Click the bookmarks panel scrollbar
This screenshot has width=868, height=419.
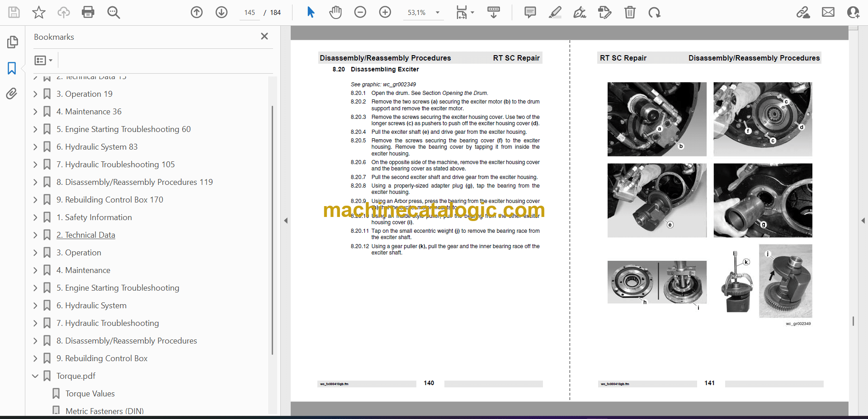point(272,231)
